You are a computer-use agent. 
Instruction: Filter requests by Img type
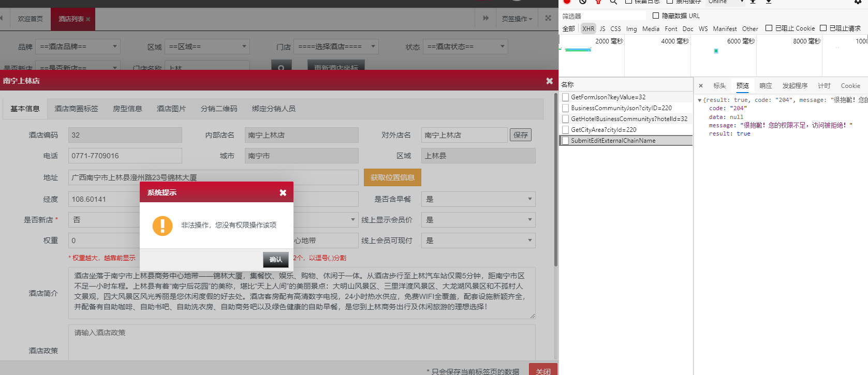click(631, 28)
